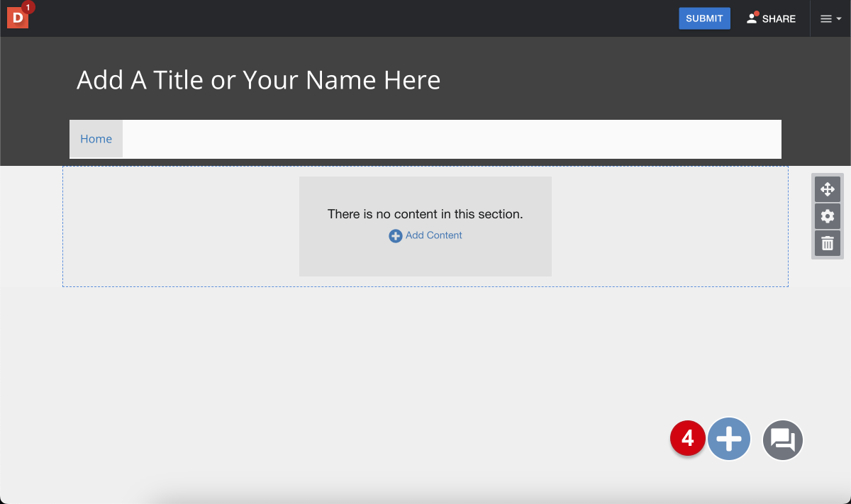Edit the 'Add A Title or Your Name Here' heading

coord(258,80)
